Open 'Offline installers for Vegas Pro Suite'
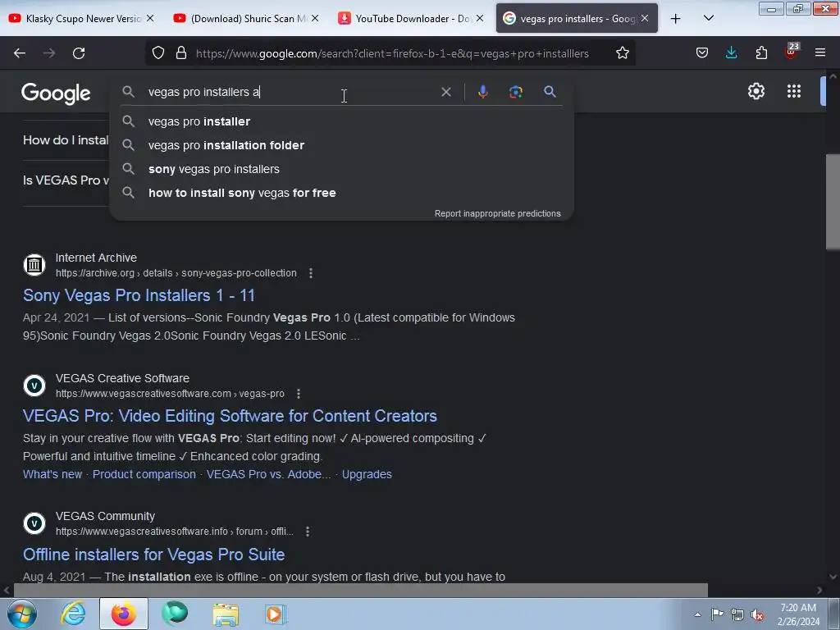This screenshot has width=840, height=630. pos(153,555)
